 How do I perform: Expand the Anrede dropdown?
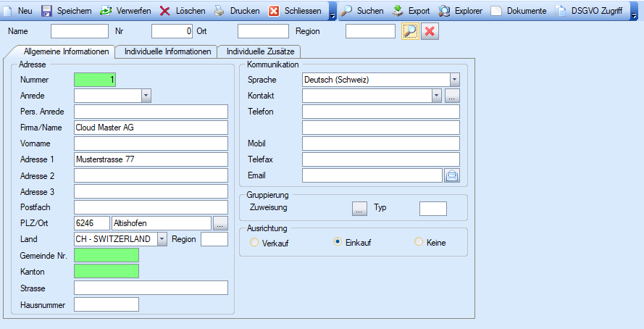click(x=146, y=95)
